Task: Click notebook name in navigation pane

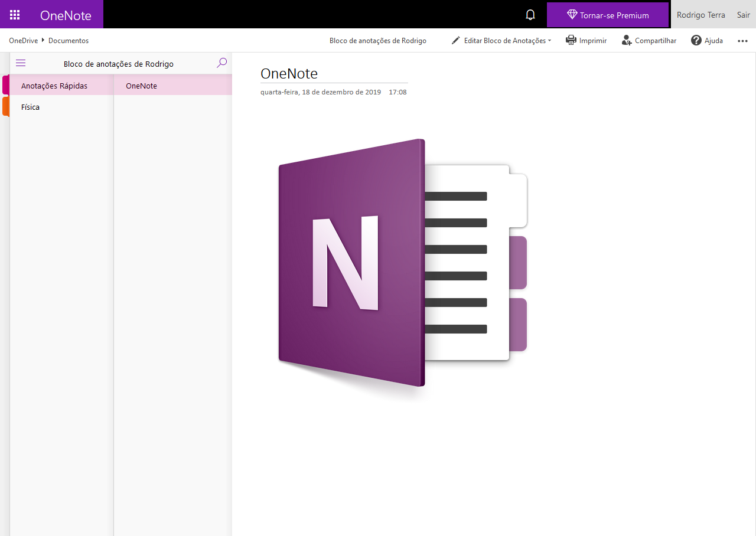Action: 119,64
